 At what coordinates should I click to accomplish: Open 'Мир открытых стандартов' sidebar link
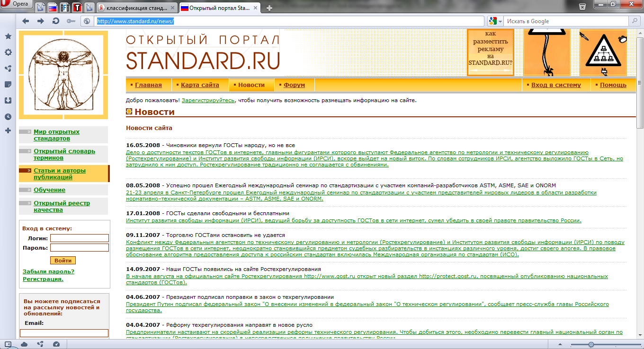56,135
